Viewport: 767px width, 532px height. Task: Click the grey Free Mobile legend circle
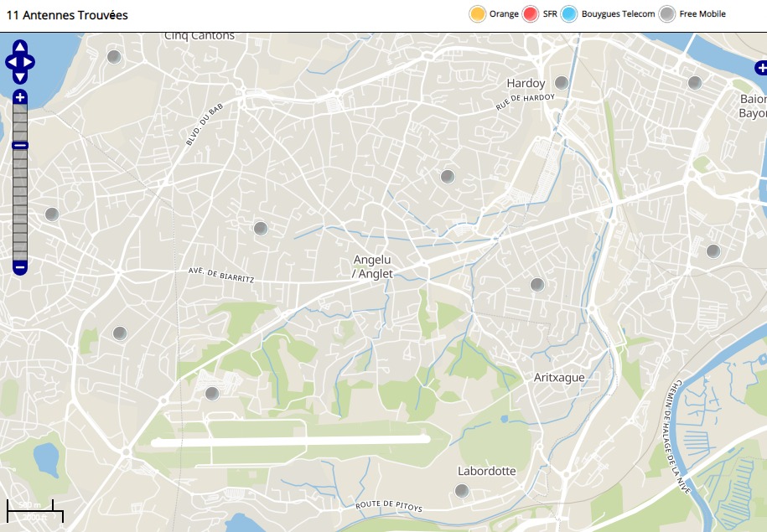[666, 14]
